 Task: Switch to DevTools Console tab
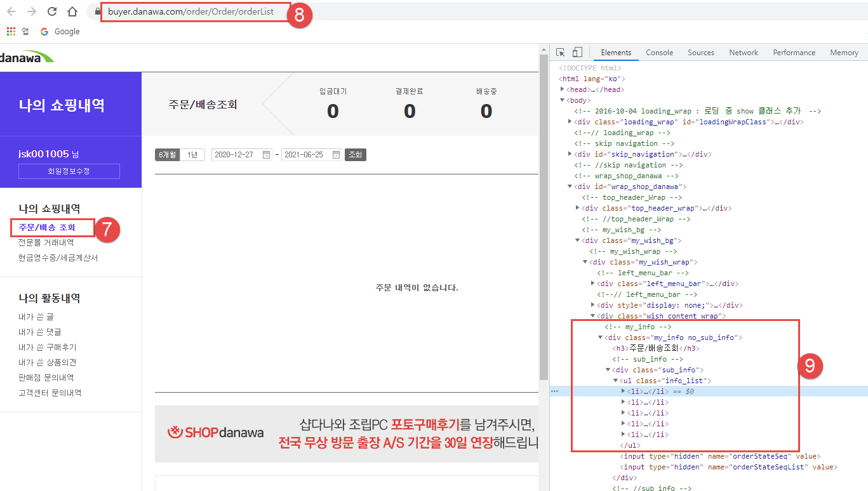click(x=660, y=53)
